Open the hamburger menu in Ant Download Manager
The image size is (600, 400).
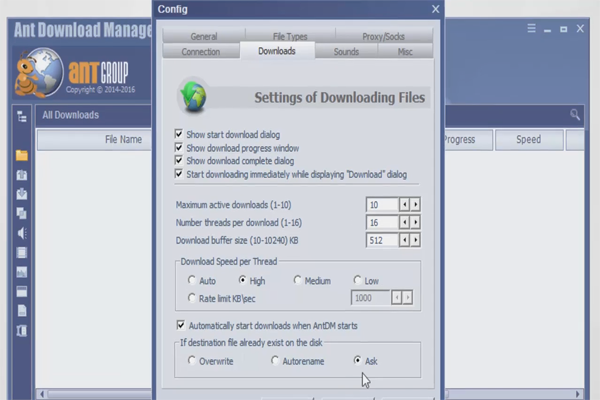531,28
